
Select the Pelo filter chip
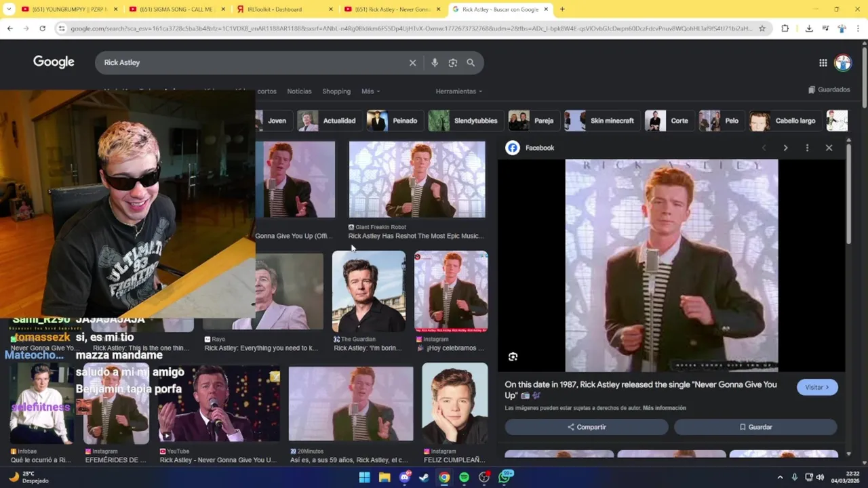point(721,121)
